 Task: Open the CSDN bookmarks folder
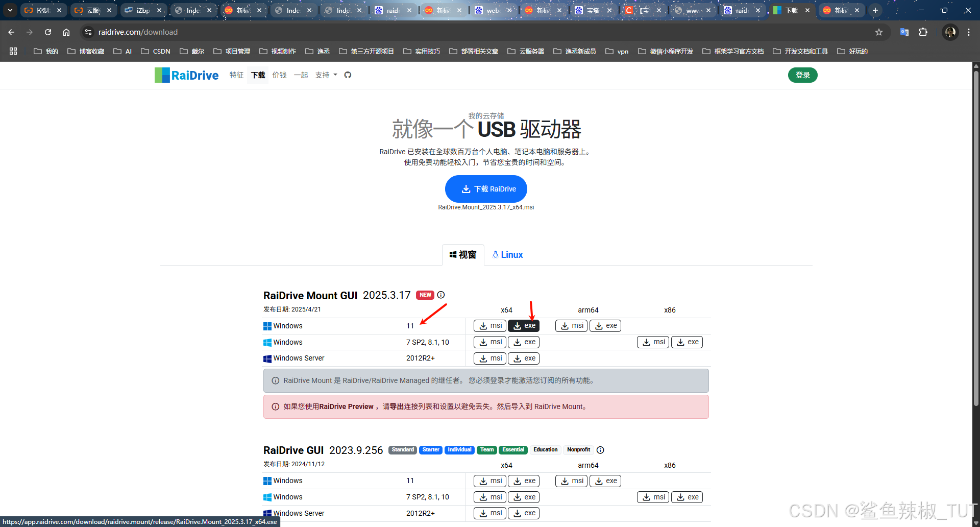[155, 51]
